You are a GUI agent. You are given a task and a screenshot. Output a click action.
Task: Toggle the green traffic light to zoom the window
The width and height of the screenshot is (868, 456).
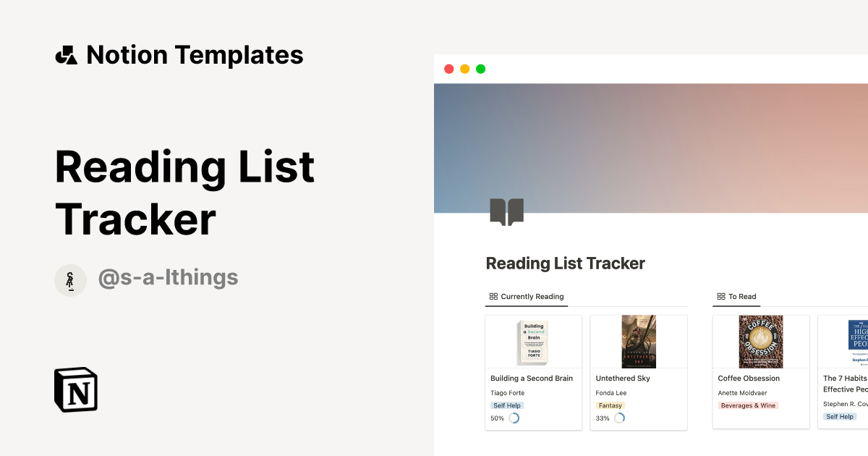click(480, 67)
